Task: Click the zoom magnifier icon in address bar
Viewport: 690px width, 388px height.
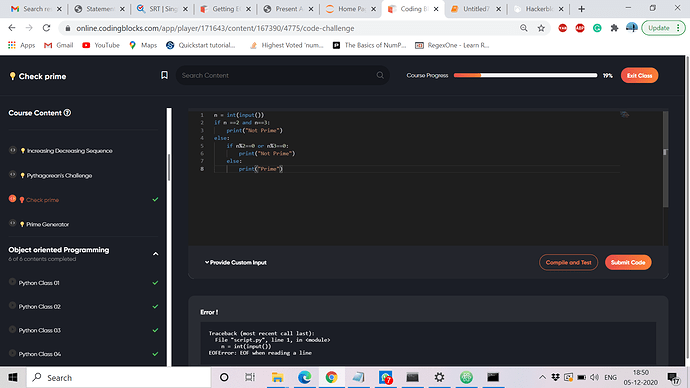Action: [524, 28]
